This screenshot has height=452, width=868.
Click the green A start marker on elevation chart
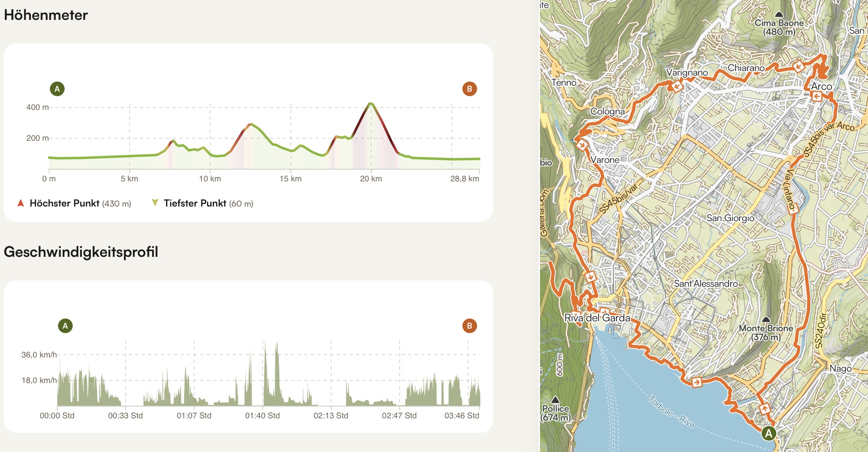(x=57, y=89)
